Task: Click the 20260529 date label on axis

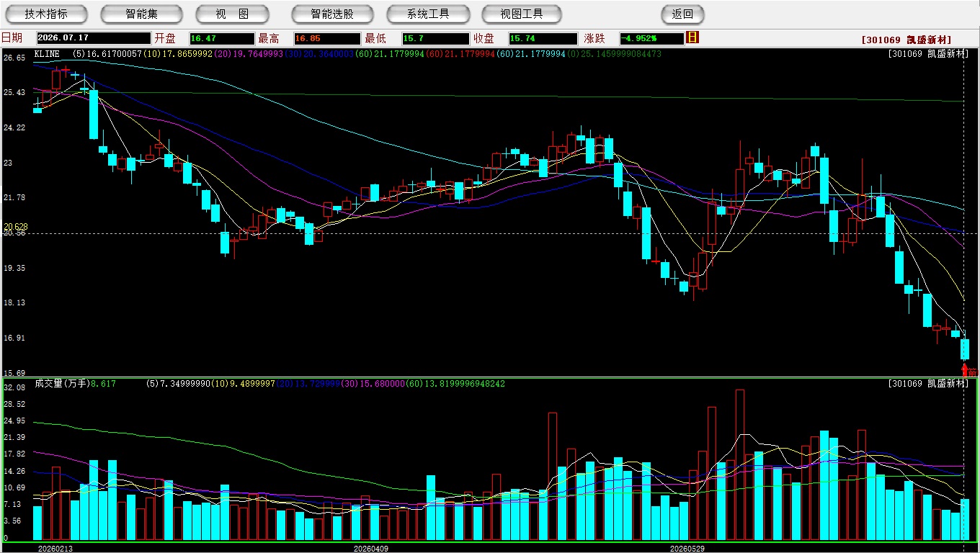Action: [686, 548]
